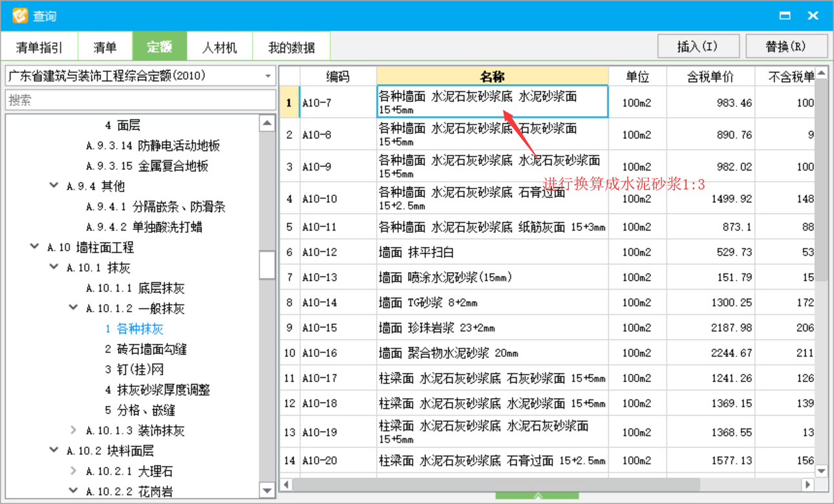Viewport: 834px width, 504px height.
Task: Select tree item 4 面层
Action: point(123,125)
